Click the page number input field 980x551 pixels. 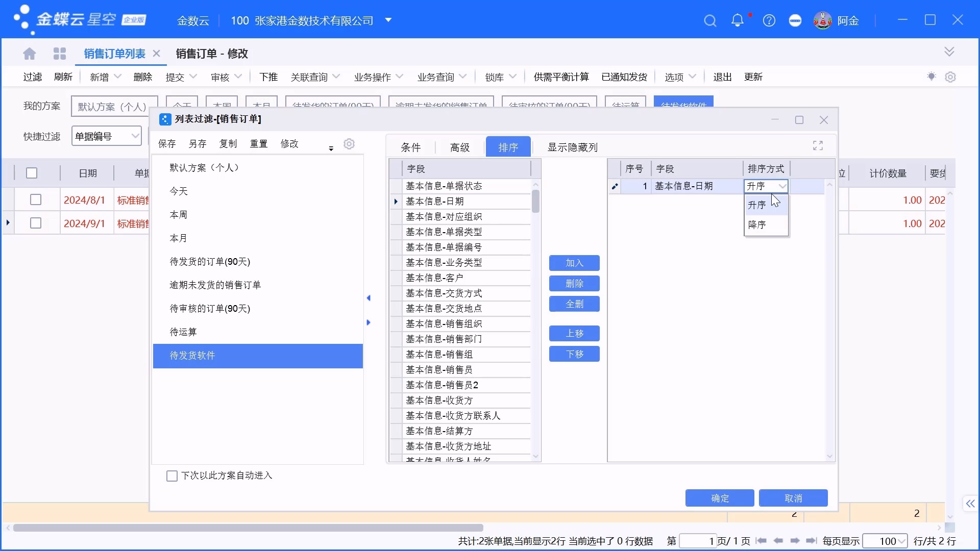tap(698, 541)
